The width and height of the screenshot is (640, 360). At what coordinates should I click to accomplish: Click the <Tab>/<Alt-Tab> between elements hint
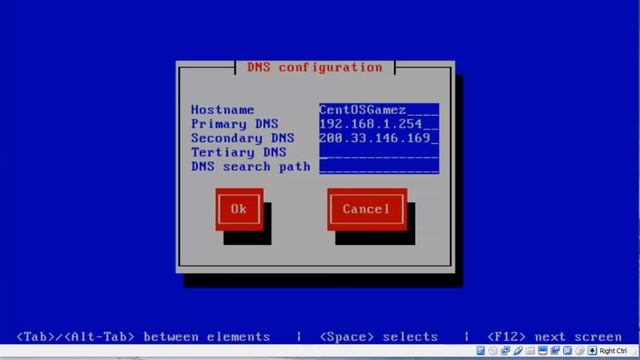click(x=143, y=337)
